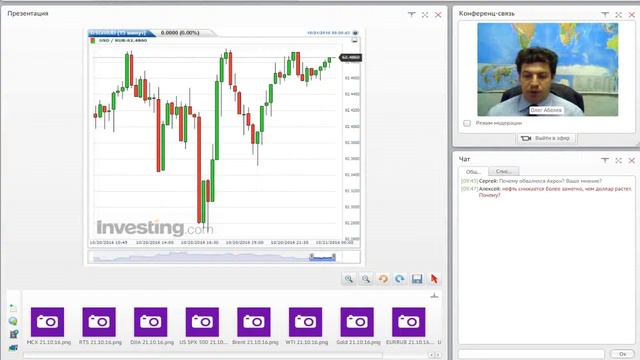Viewport: 640px width, 360px height.
Task: Click the scroll-right arrow of thumbnail strip
Action: 438,356
